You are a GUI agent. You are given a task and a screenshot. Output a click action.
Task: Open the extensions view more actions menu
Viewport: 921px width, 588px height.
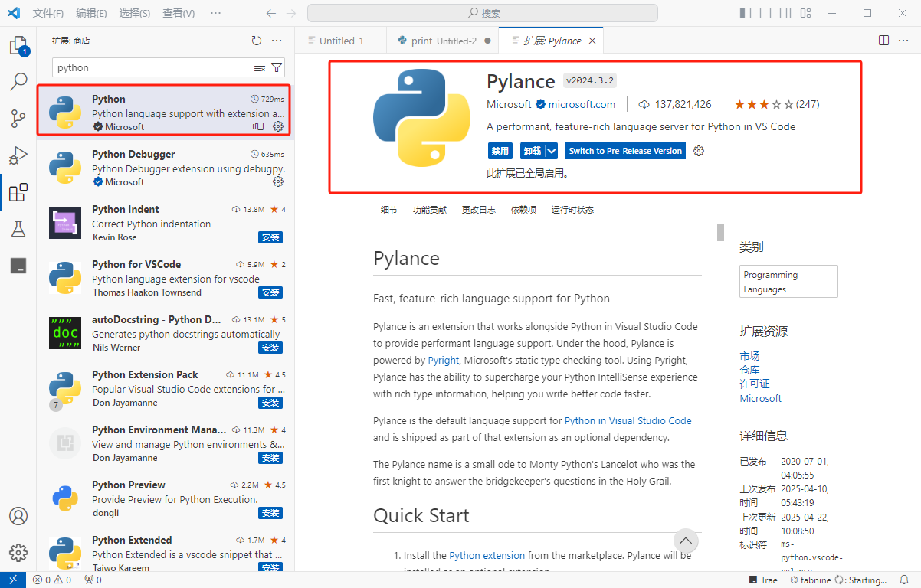[x=277, y=41]
